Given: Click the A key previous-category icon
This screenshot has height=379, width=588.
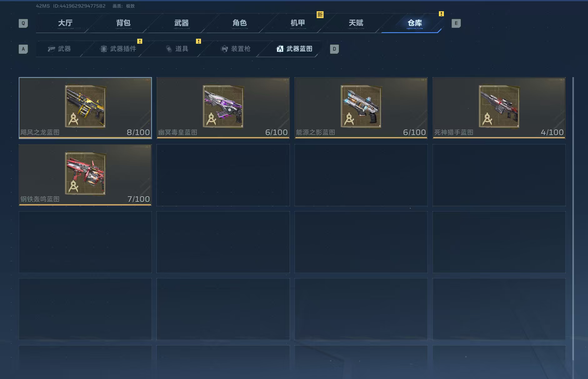Looking at the screenshot, I should tap(23, 49).
